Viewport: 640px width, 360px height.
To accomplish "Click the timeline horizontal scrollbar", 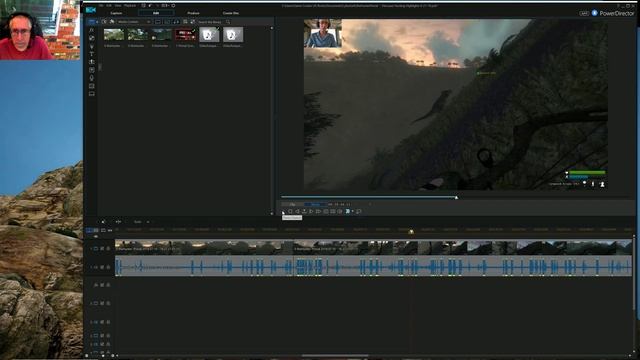I will 335,356.
